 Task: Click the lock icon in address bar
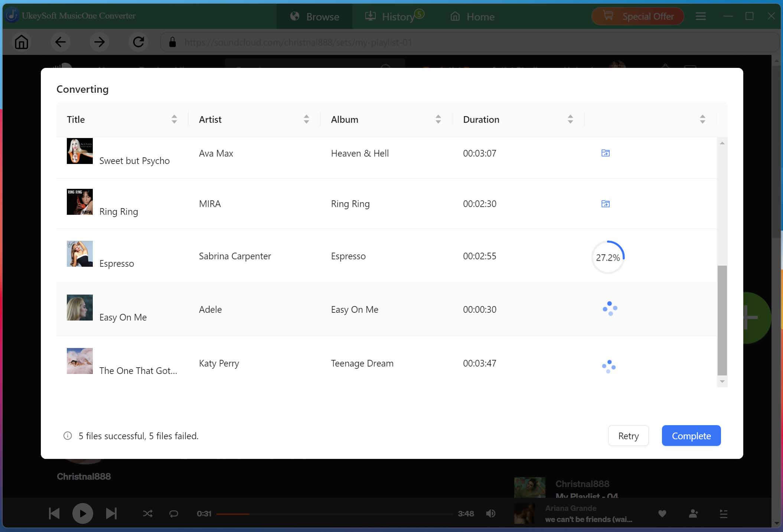172,42
